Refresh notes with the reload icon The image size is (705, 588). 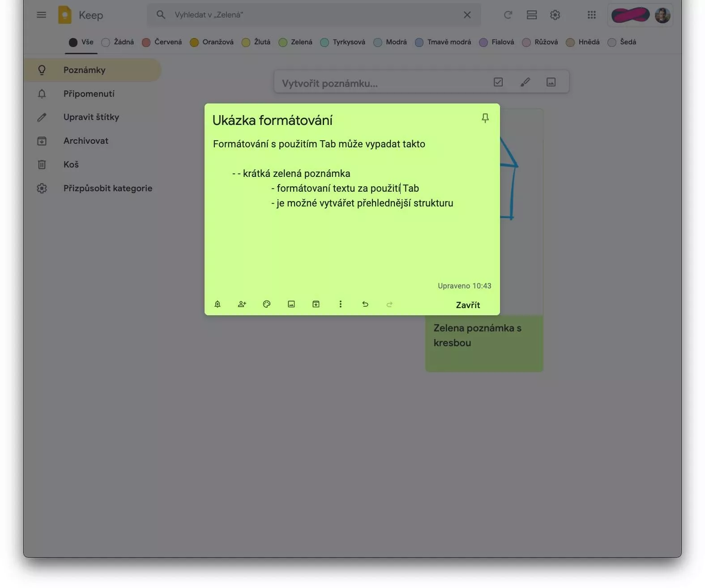coord(508,15)
